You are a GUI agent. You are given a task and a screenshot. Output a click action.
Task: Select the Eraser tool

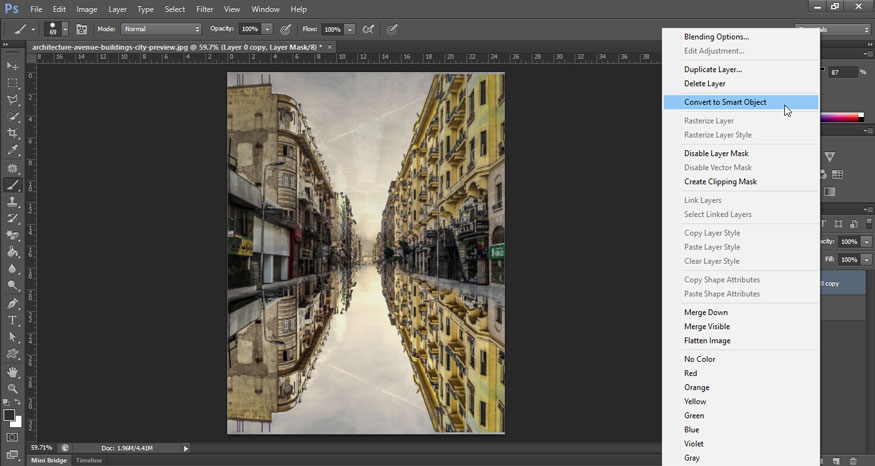pos(12,236)
